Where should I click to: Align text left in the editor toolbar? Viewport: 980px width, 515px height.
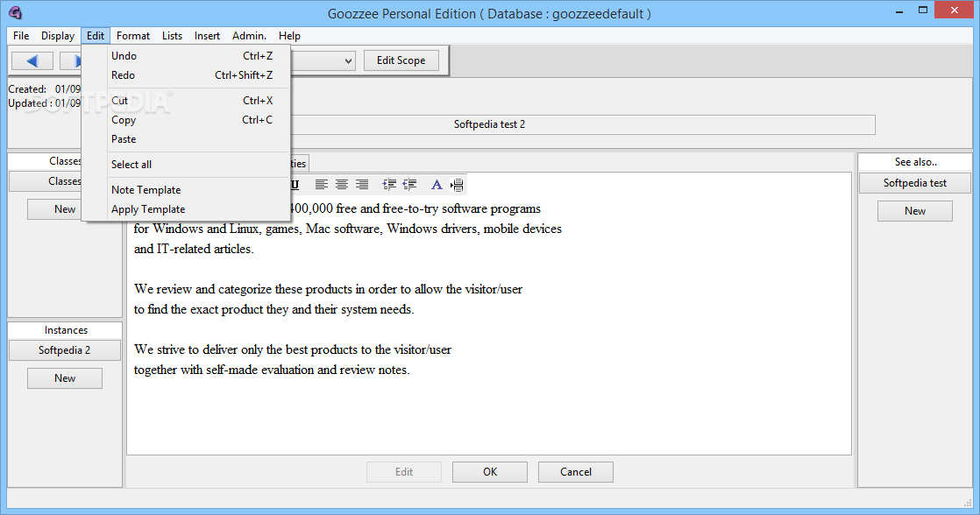click(x=321, y=185)
